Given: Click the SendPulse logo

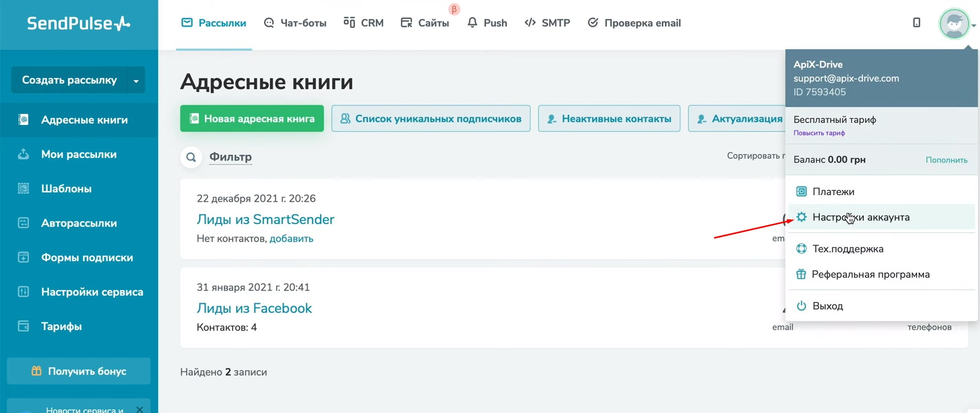Looking at the screenshot, I should pyautogui.click(x=78, y=23).
